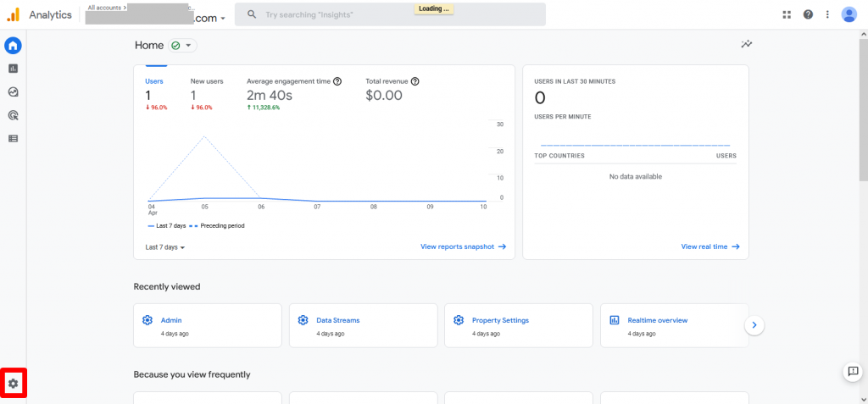
Task: Open the Realtime overview recently viewed link
Action: [658, 320]
